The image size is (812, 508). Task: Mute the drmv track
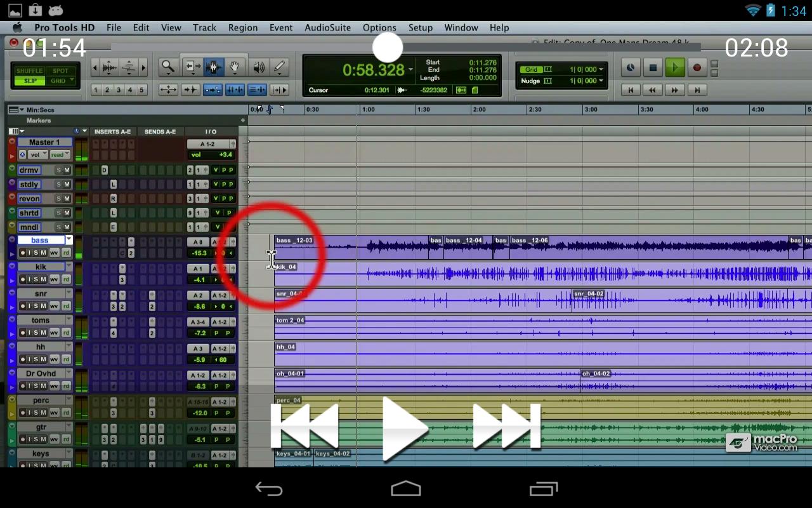[67, 170]
